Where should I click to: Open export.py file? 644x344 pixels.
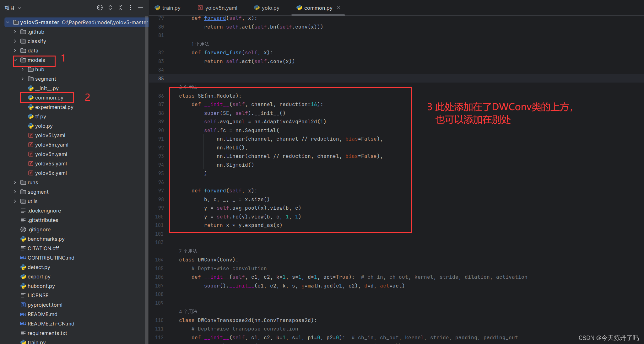tap(35, 277)
